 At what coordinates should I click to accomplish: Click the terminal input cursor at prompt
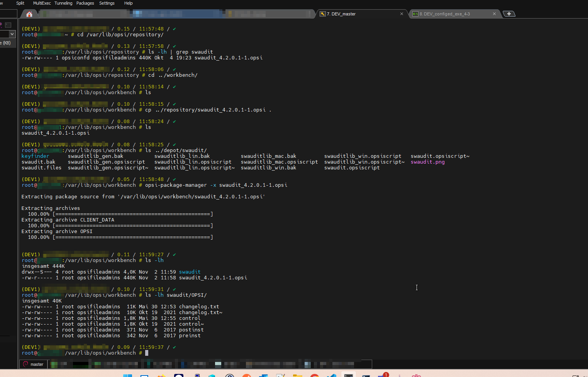pos(147,353)
